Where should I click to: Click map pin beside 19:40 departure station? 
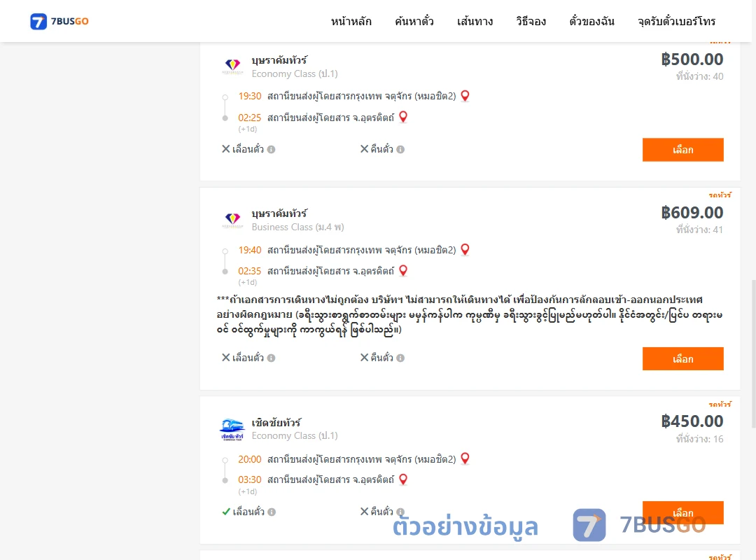(x=465, y=250)
